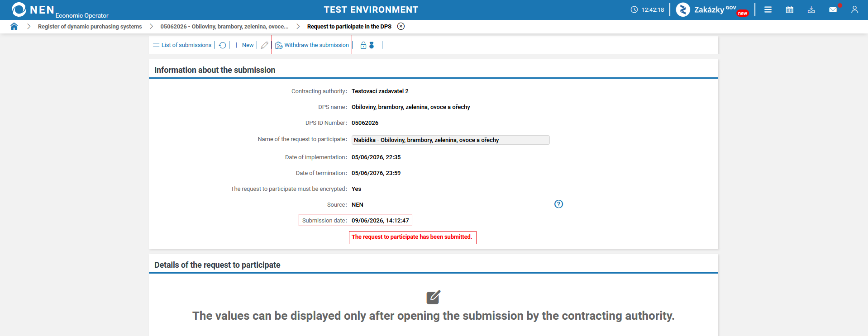This screenshot has height=336, width=868.
Task: Click the download tray icon in header
Action: (811, 9)
